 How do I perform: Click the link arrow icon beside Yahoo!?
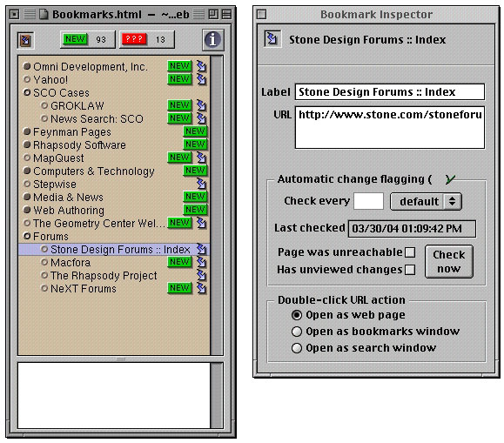202,79
